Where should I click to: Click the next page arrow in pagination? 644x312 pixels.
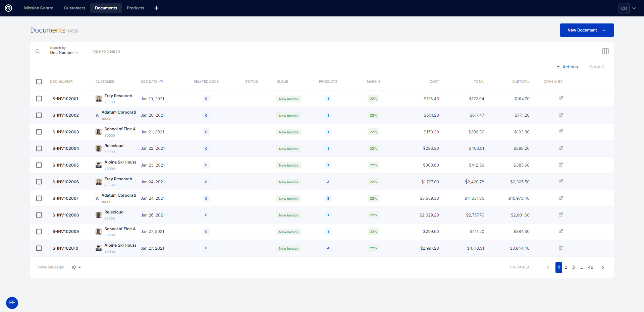click(x=603, y=267)
